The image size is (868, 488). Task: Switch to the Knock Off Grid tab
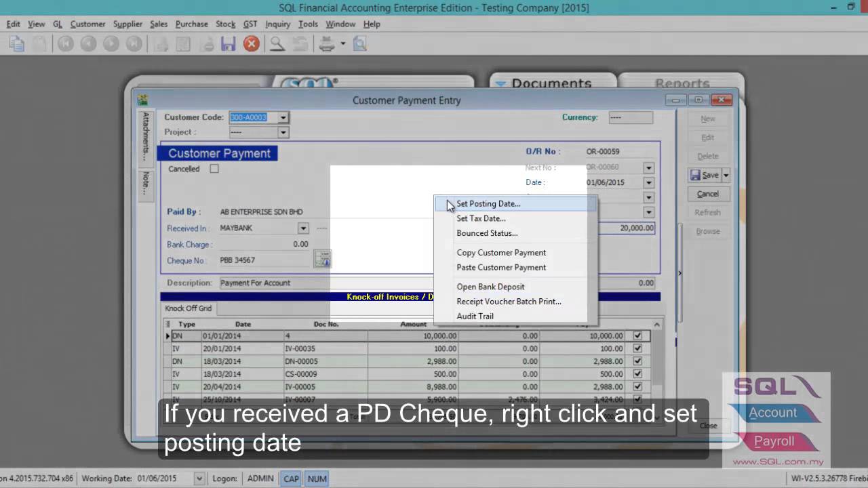189,308
